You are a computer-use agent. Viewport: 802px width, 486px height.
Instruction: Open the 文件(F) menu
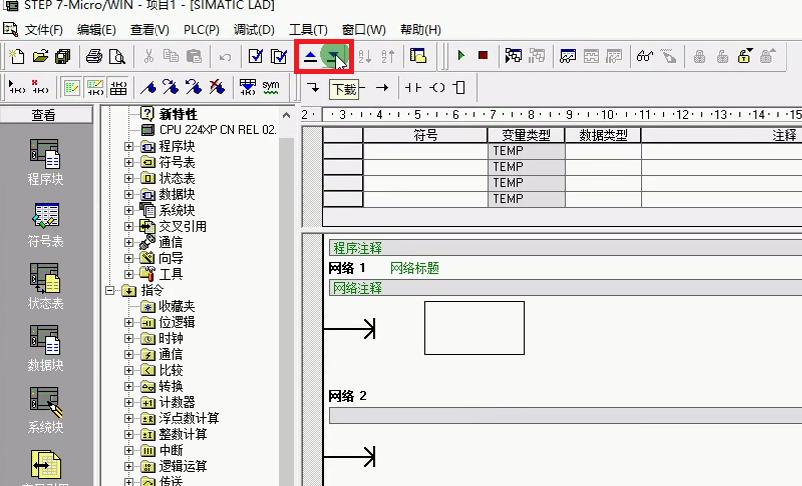pos(43,30)
